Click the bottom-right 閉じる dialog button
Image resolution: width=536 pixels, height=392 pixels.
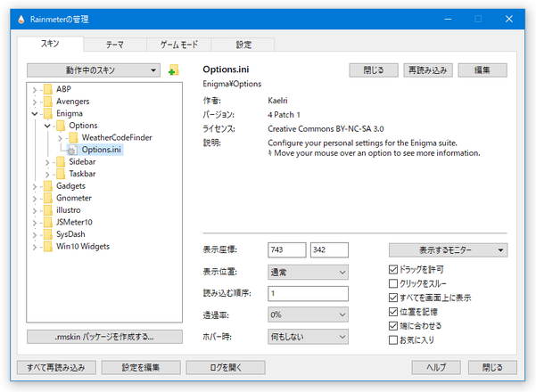(x=492, y=367)
